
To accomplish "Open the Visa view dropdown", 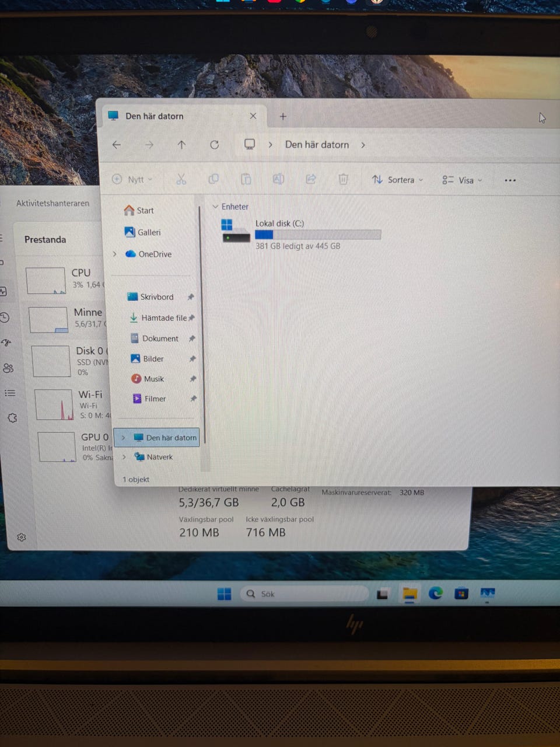I will 462,180.
